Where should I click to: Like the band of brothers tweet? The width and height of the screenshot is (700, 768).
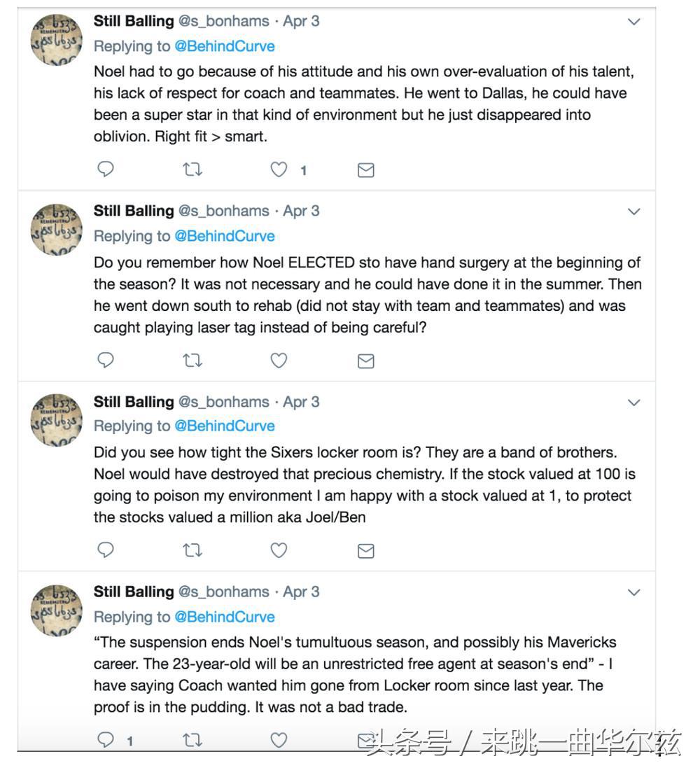[278, 551]
